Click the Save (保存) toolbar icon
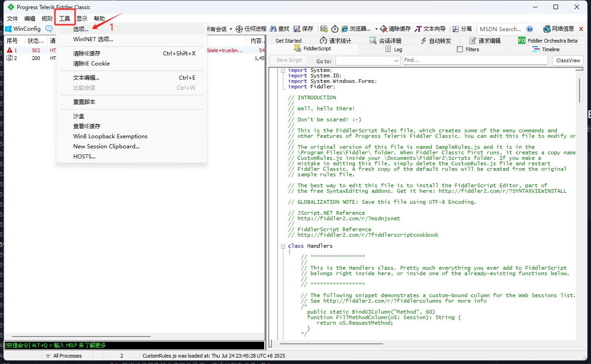The width and height of the screenshot is (591, 364). (x=297, y=29)
